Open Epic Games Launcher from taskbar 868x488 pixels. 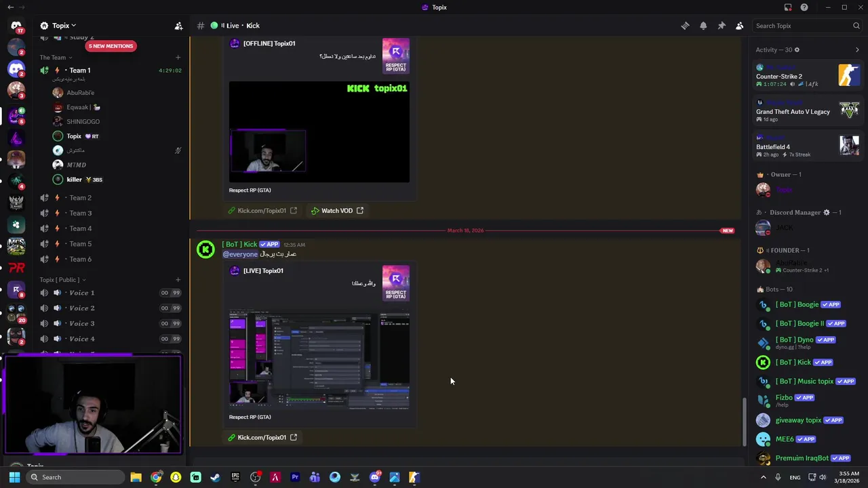235,477
